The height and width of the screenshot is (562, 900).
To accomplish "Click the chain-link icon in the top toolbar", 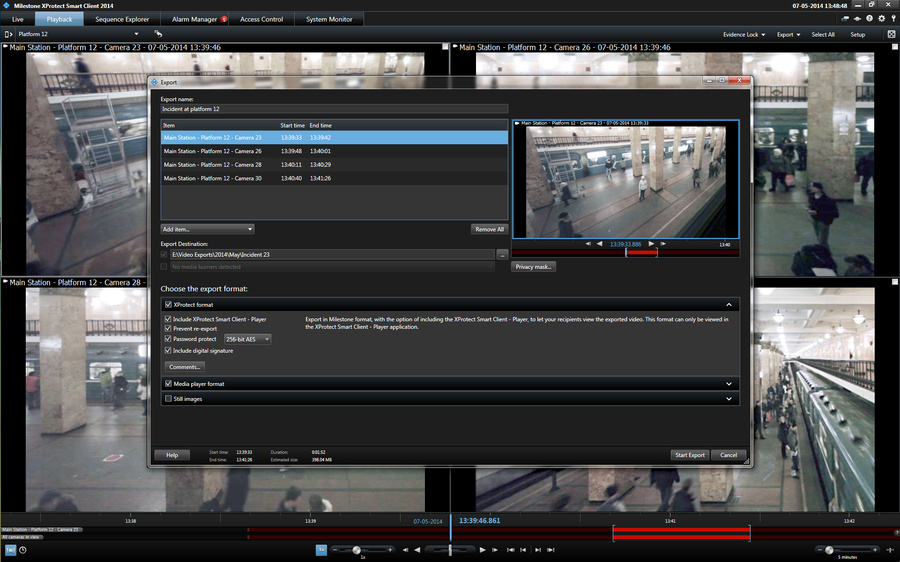I will pos(845,19).
